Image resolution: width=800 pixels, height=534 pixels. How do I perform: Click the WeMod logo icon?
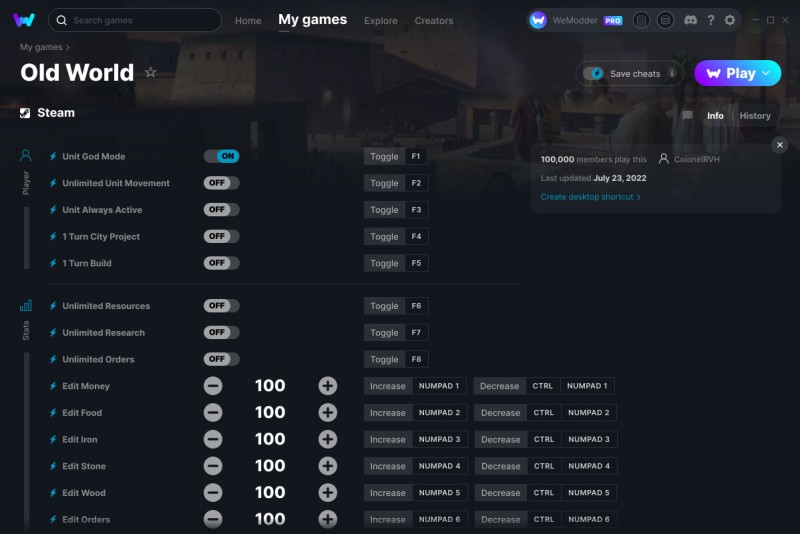(x=23, y=20)
